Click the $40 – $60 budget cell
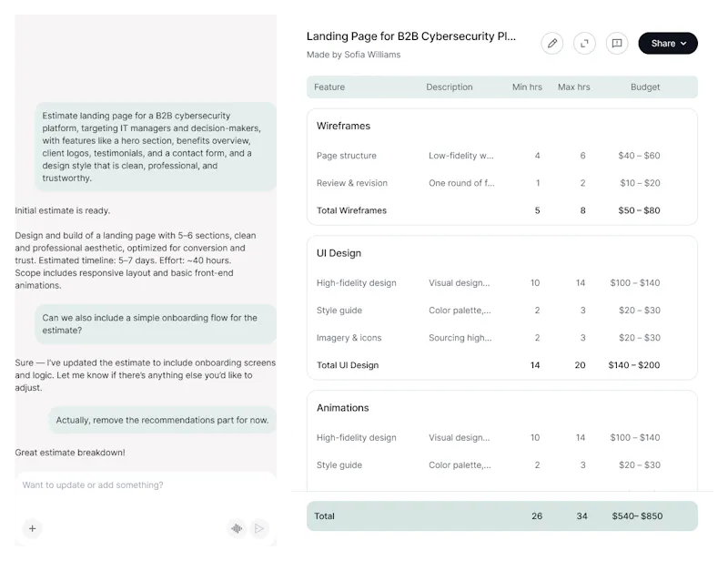Screen dimensions: 728x561 (x=639, y=156)
